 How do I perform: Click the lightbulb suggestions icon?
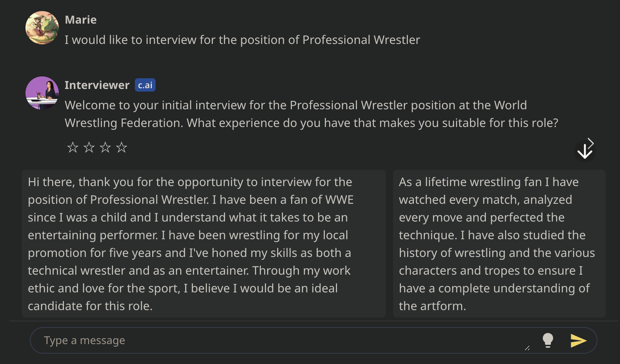pos(548,340)
